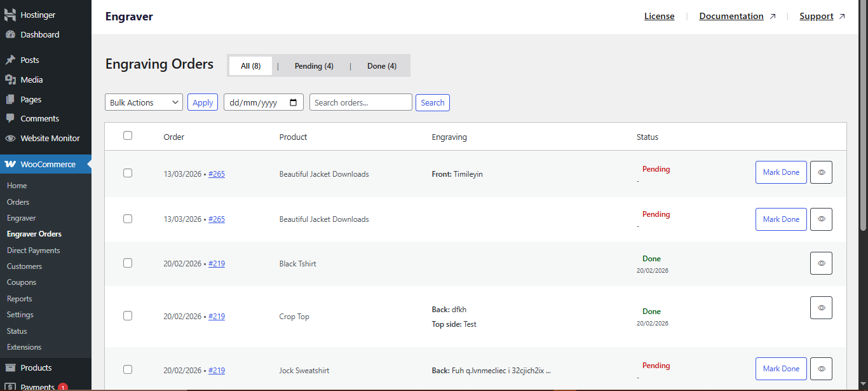Click the Website Monitor eye icon
This screenshot has height=391, width=868.
(x=11, y=138)
